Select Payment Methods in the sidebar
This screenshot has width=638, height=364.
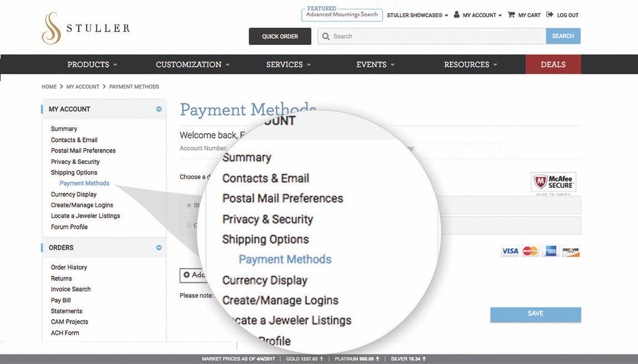(x=84, y=183)
